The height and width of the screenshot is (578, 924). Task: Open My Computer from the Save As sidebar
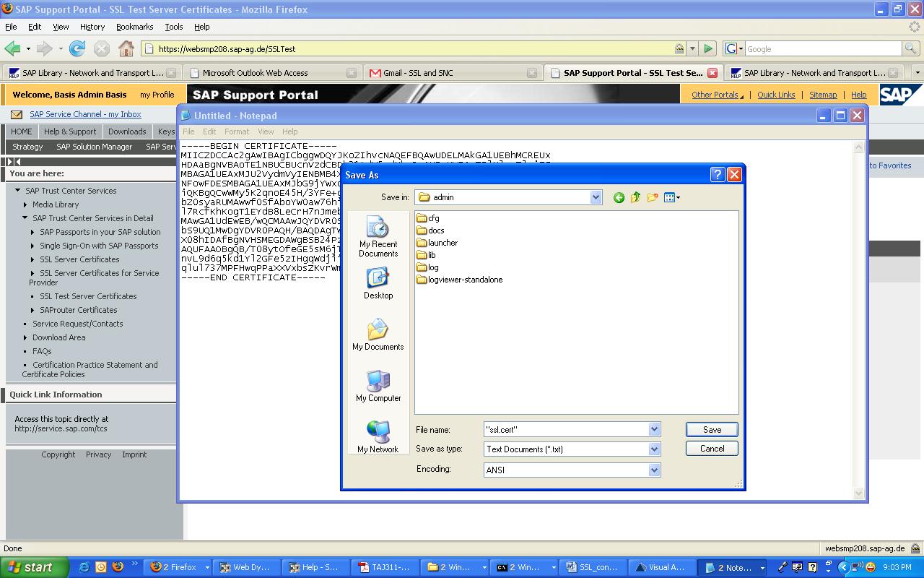(x=378, y=387)
